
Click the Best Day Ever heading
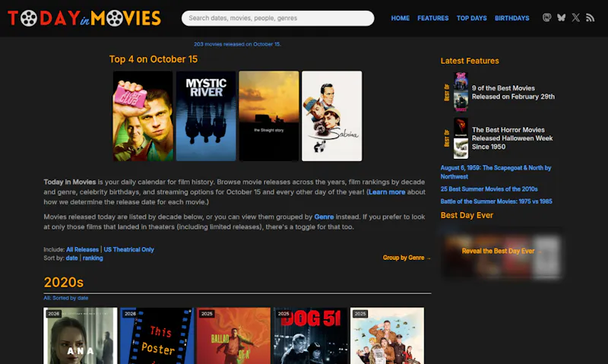pos(467,215)
